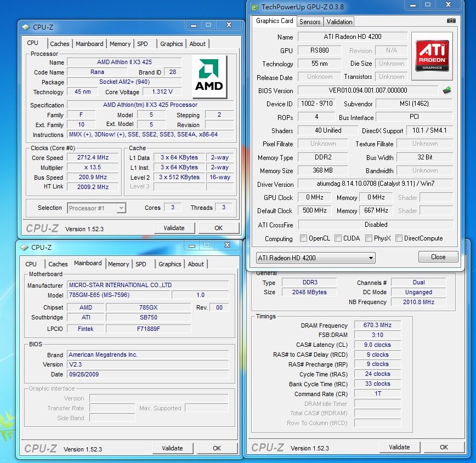Click Validate in Memory CPU-Z window
The image size is (476, 463).
399,447
